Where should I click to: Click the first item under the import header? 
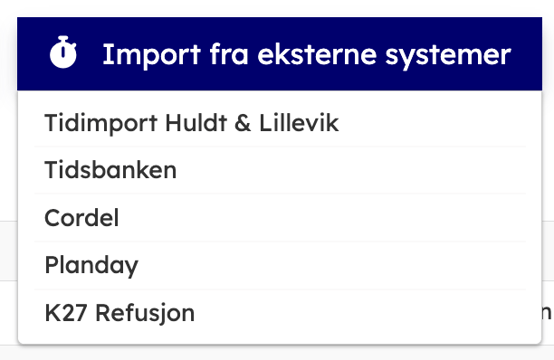280,123
